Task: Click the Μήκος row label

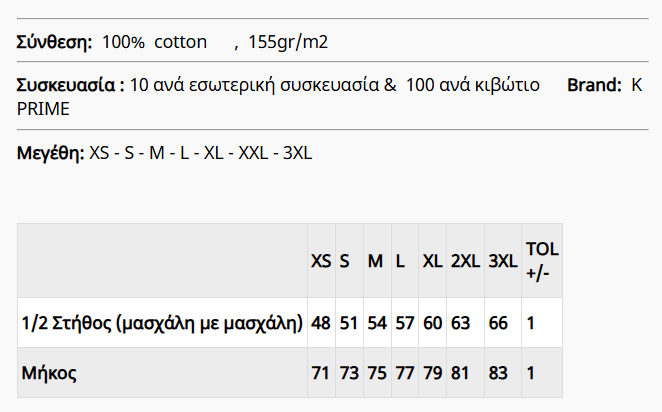Action: [49, 374]
